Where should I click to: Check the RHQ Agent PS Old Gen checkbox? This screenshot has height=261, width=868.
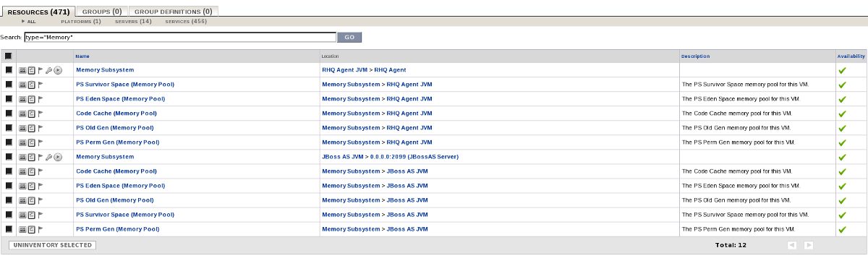tap(9, 128)
